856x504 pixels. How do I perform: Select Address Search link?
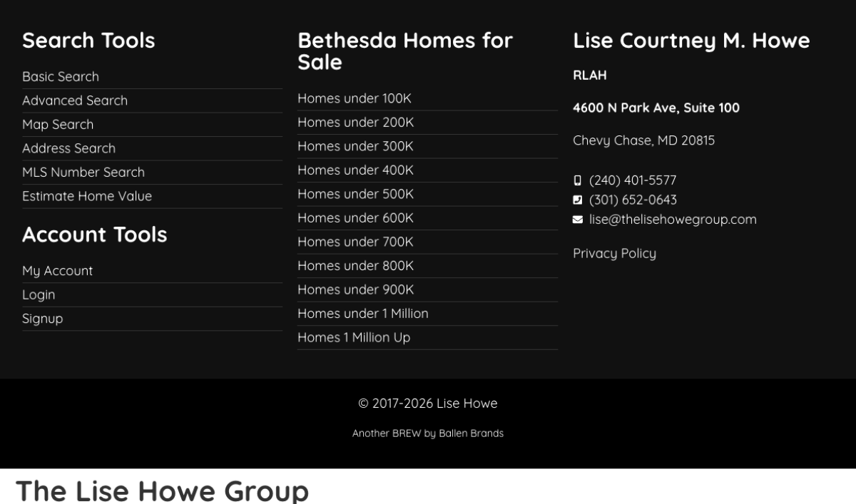(68, 148)
